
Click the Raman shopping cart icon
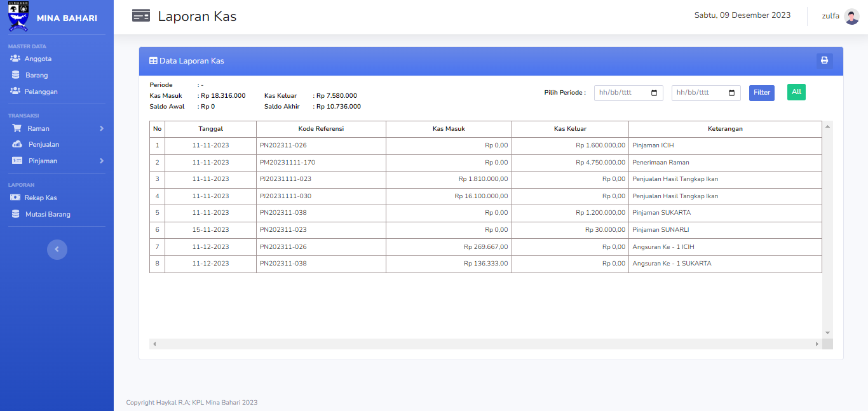point(17,128)
